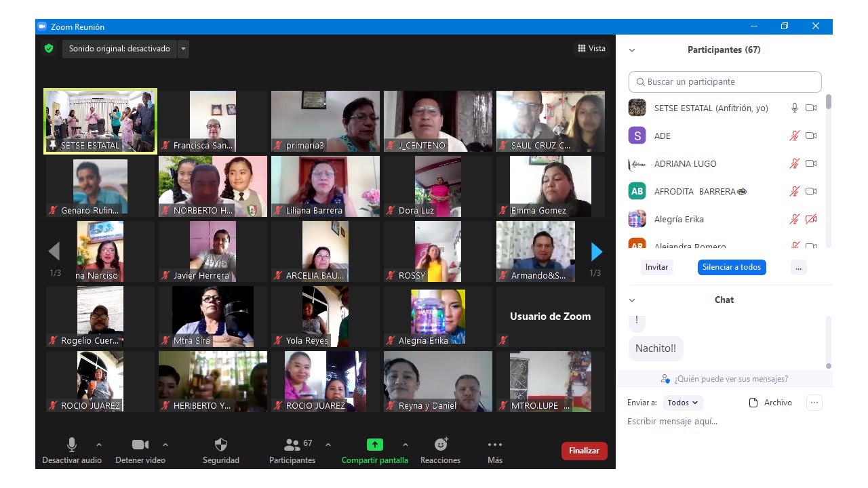
Task: Open the Vista layout view button
Action: (x=591, y=48)
